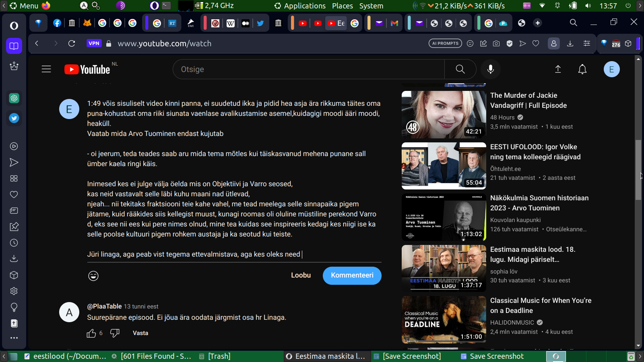Open Opera sidebar Player icon
This screenshot has height=362, width=644.
click(x=14, y=146)
